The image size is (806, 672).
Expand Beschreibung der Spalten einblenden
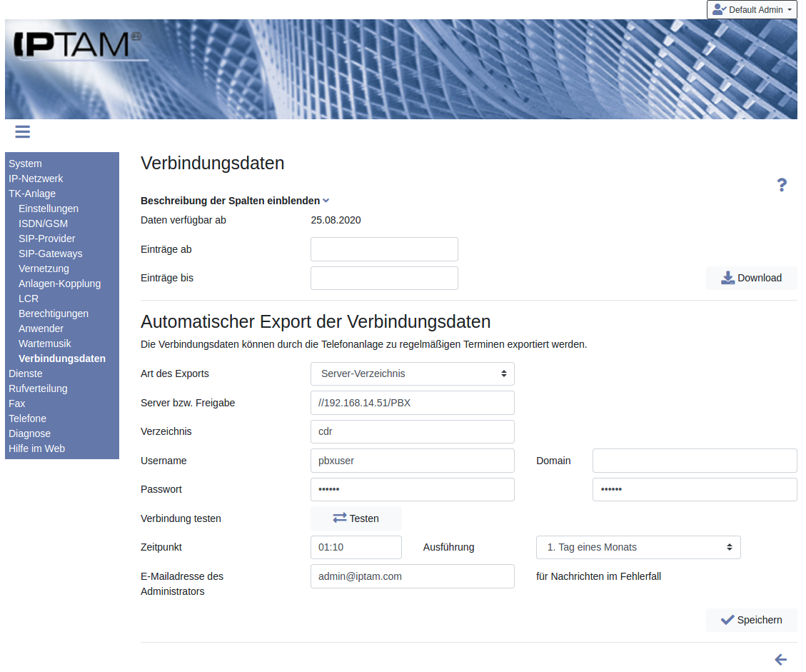click(235, 201)
